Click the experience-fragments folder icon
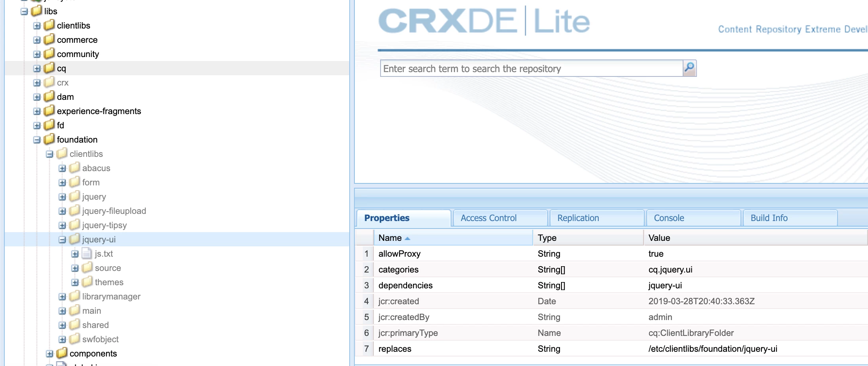The image size is (868, 366). click(x=49, y=111)
